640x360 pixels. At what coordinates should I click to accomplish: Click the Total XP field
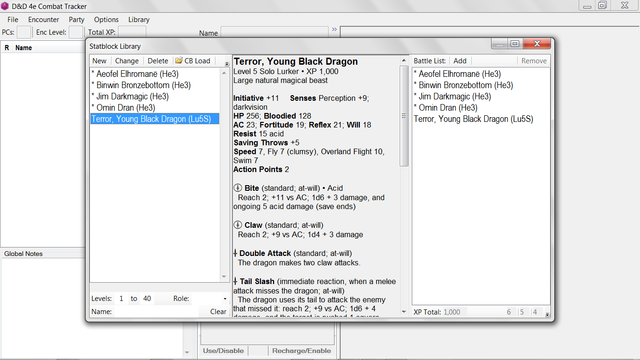(x=132, y=32)
